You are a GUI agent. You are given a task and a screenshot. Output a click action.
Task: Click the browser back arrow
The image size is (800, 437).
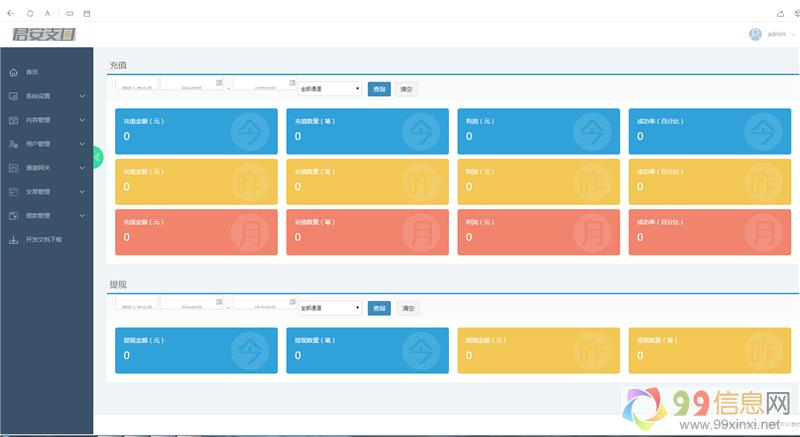(x=10, y=13)
